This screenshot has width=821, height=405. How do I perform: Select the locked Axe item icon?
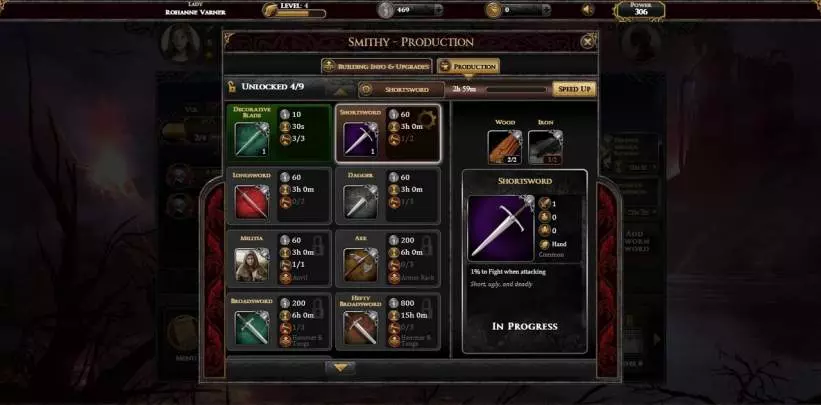click(361, 265)
